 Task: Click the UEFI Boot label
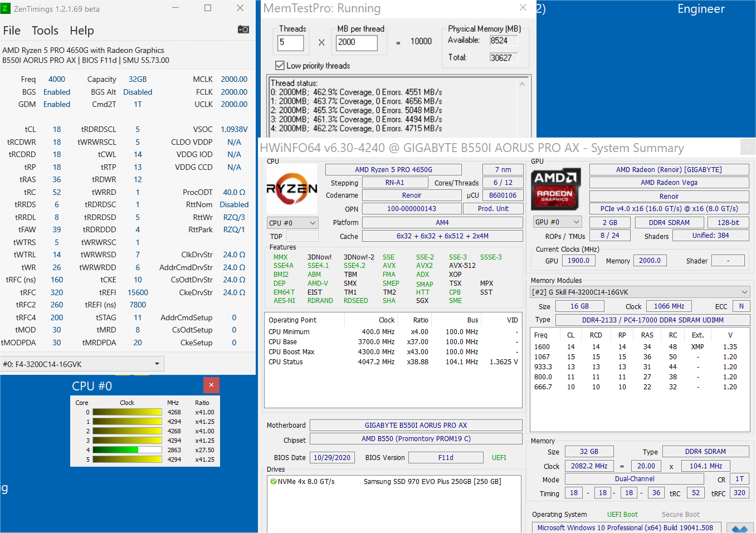tap(622, 514)
